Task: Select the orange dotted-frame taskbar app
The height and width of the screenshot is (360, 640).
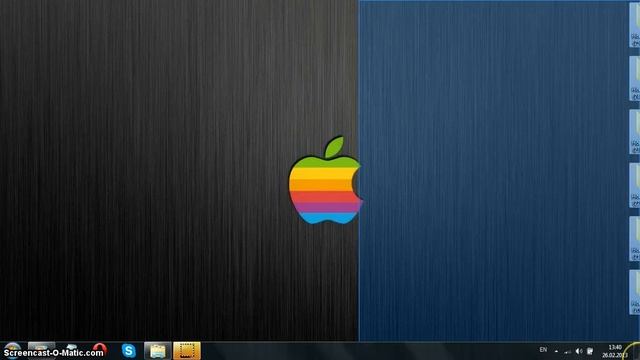Action: click(187, 351)
